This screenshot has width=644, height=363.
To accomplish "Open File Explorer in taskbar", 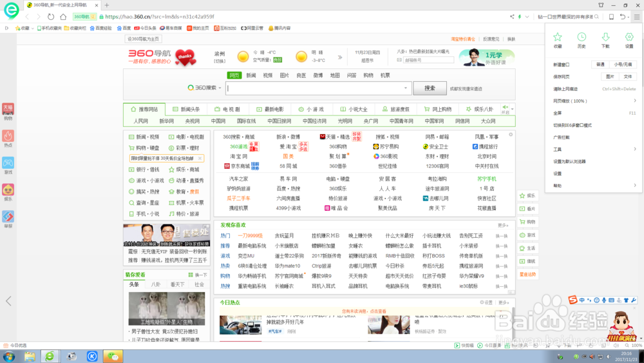I will [30, 357].
